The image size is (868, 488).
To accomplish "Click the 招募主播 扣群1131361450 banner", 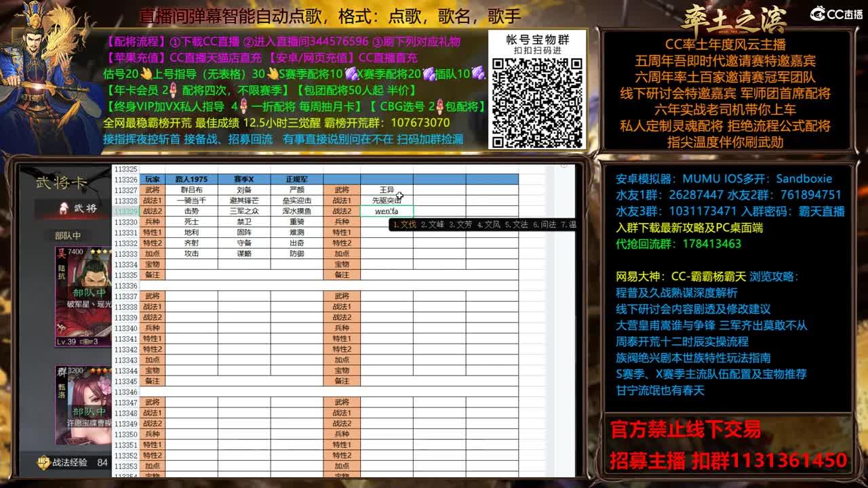I will 728,461.
